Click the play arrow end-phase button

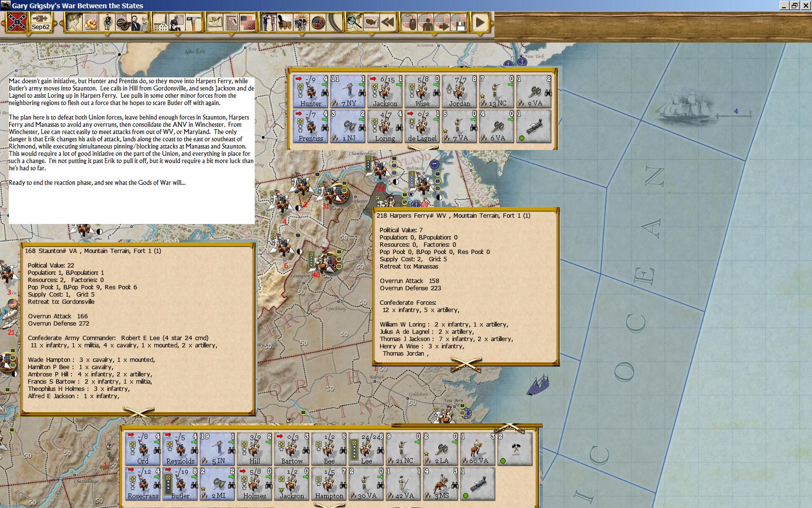[x=479, y=22]
